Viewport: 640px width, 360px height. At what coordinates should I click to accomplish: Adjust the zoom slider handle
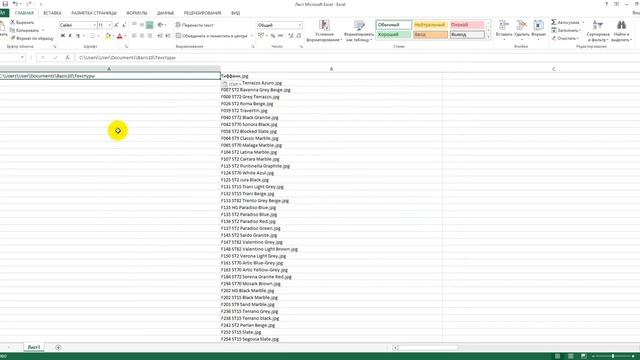613,356
